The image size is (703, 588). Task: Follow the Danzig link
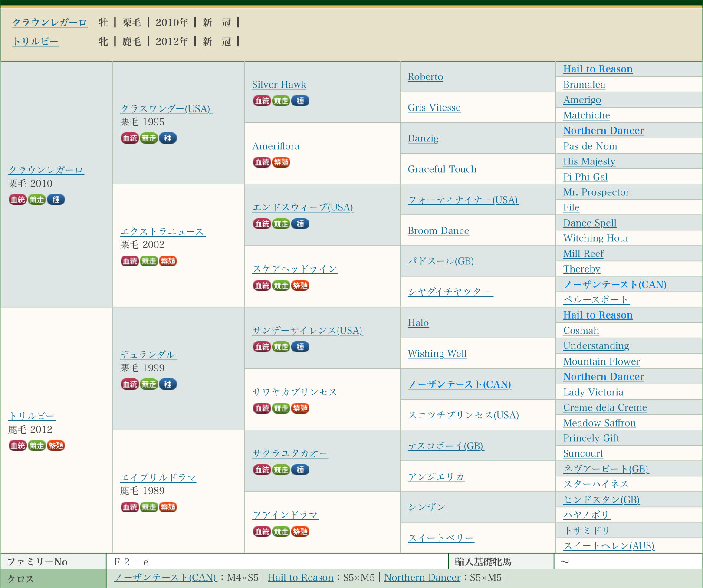click(x=423, y=138)
